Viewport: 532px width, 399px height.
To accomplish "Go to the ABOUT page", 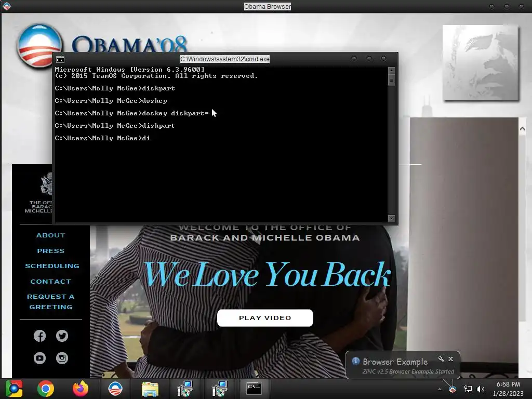I will coord(51,235).
